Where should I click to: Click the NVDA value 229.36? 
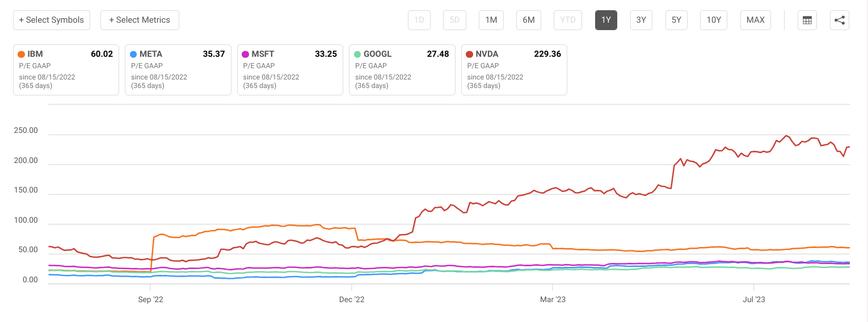coord(548,54)
